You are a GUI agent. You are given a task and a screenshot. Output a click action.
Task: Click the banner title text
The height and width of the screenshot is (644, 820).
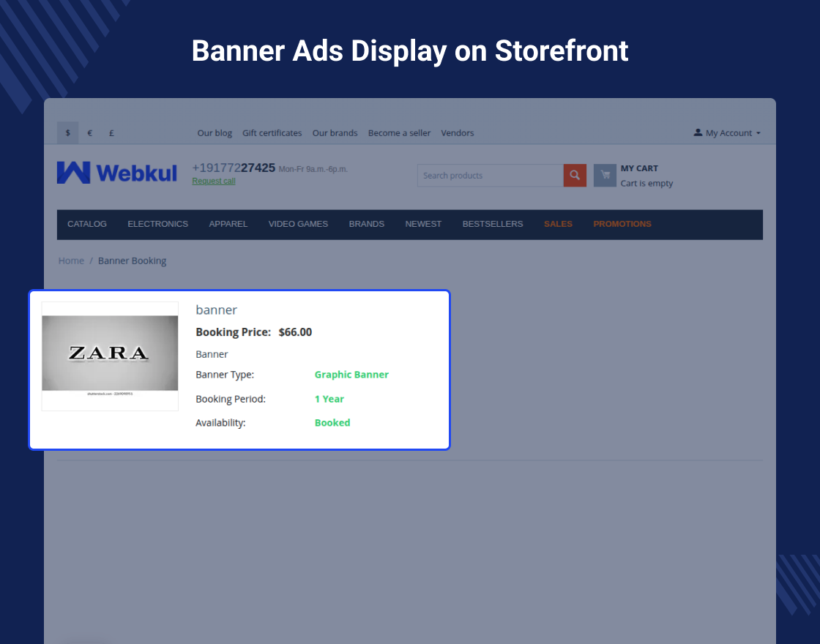coord(216,310)
